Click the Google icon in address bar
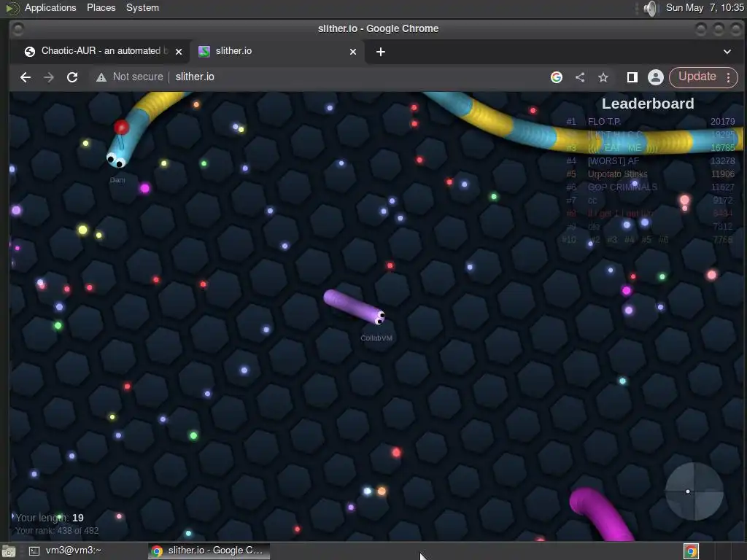The image size is (747, 560). point(557,77)
